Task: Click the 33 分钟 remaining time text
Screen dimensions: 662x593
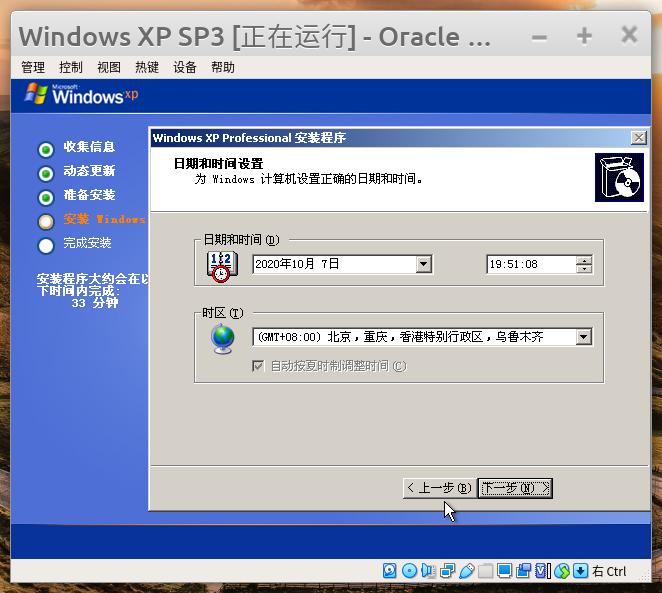Action: [x=95, y=303]
